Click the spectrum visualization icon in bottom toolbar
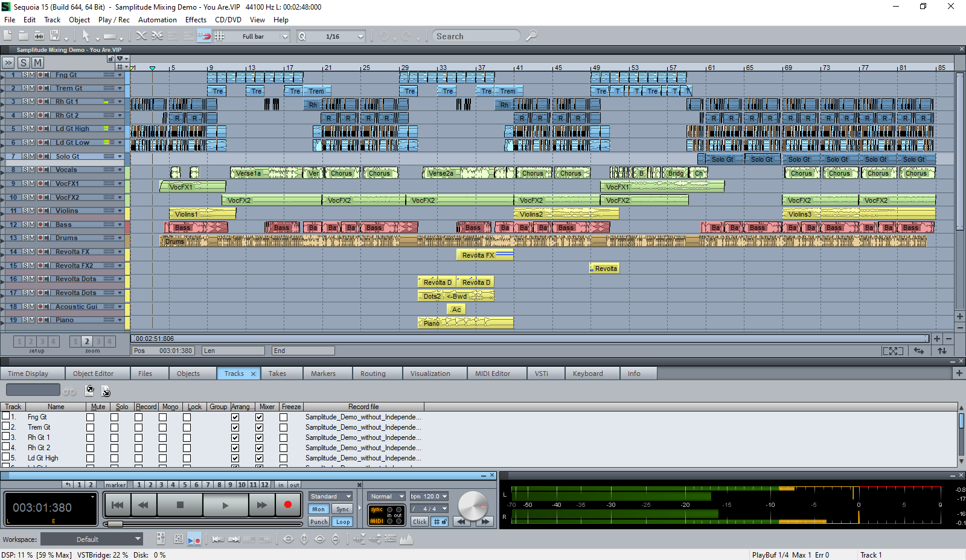The image size is (966, 560). [406, 539]
